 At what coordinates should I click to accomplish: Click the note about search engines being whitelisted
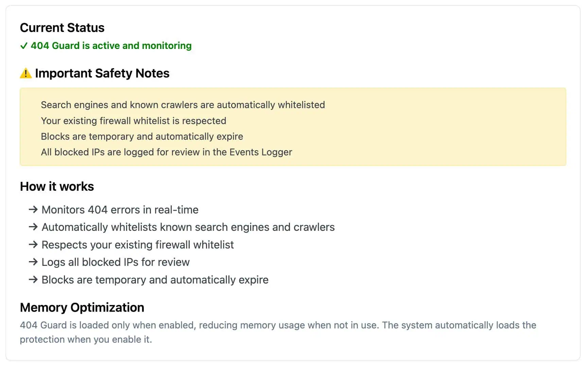click(183, 105)
